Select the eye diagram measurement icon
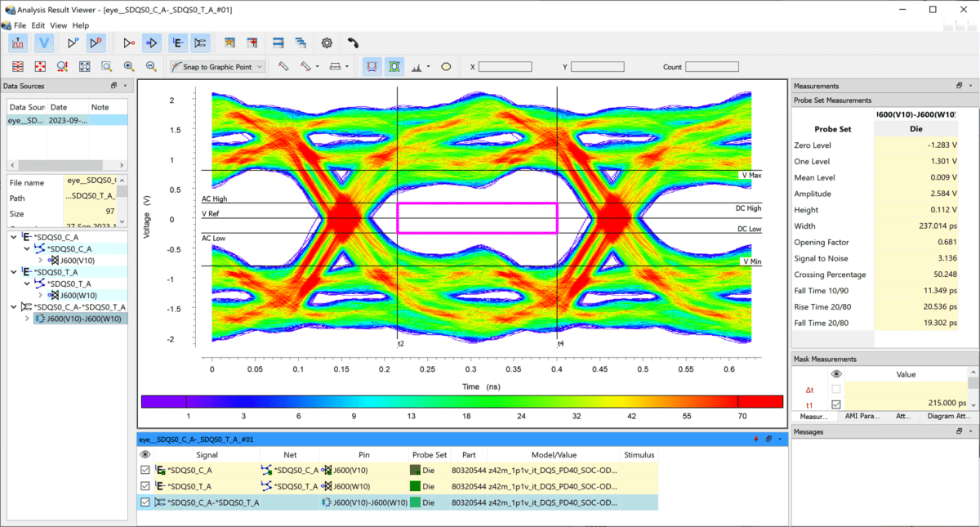Screen dimensions: 980x527 (x=177, y=42)
